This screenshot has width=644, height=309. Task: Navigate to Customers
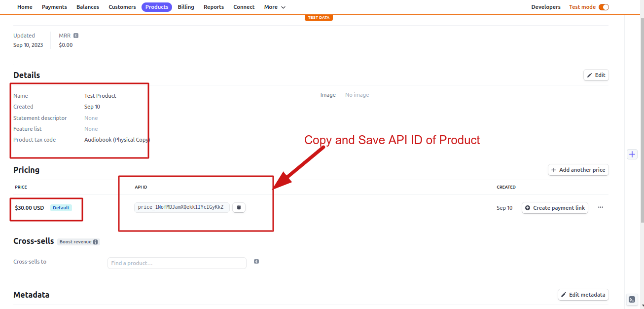coord(122,7)
